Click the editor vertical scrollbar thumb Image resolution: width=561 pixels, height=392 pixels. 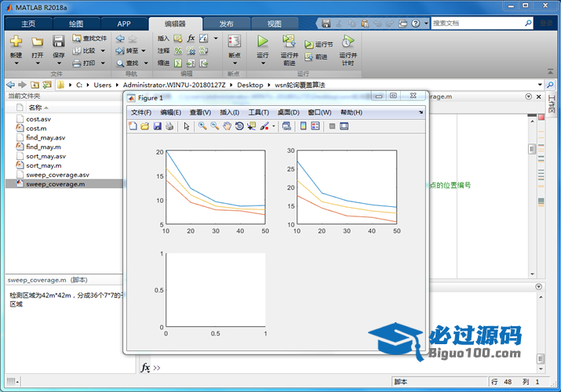pyautogui.click(x=532, y=149)
